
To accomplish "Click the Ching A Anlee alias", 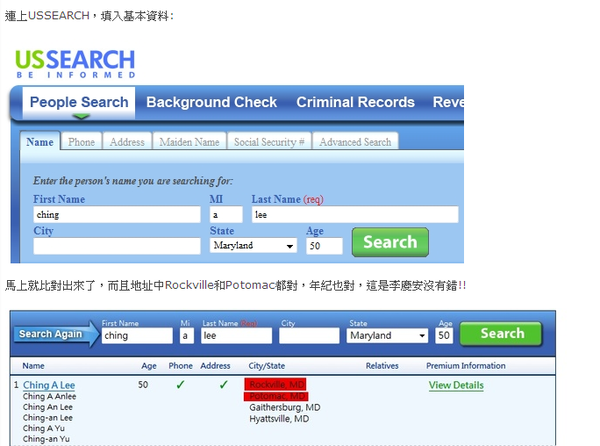I will coord(49,396).
